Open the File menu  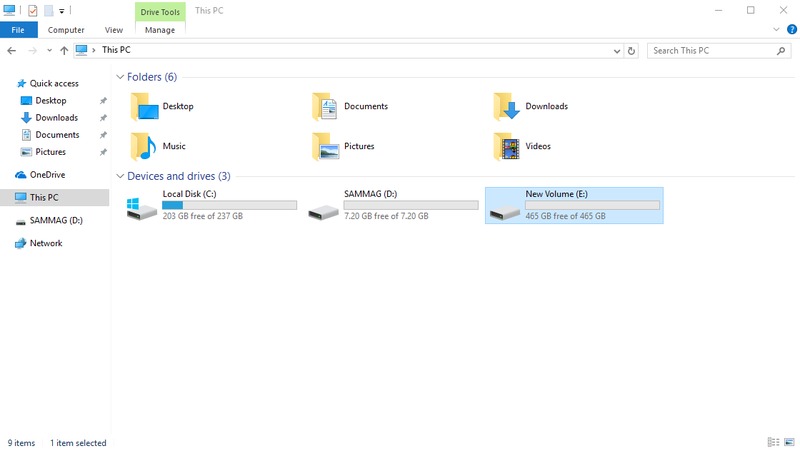click(x=18, y=30)
